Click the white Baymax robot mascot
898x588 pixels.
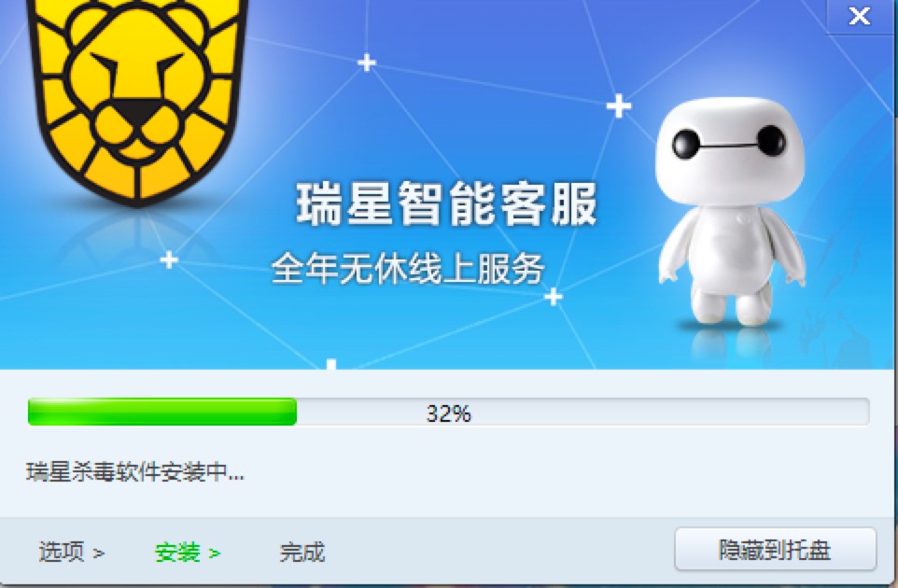pyautogui.click(x=731, y=211)
